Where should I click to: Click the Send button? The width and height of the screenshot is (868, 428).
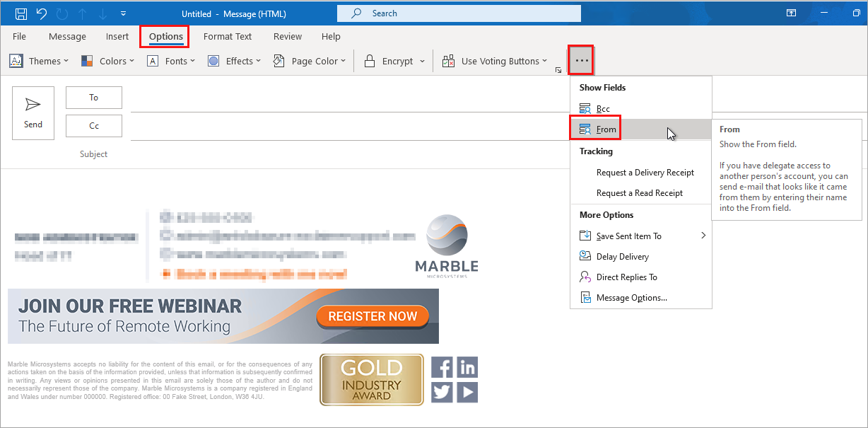(x=33, y=113)
